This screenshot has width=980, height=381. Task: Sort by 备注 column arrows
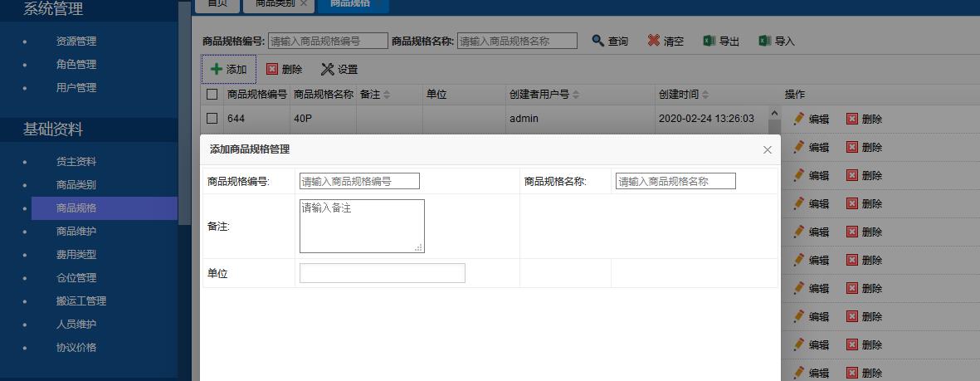tap(387, 95)
